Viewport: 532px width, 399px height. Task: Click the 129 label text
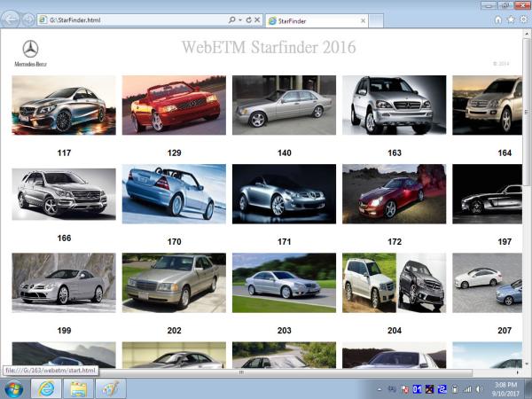pos(174,153)
